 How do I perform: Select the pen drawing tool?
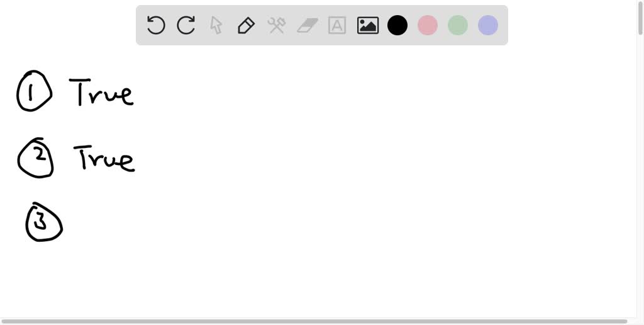(246, 25)
